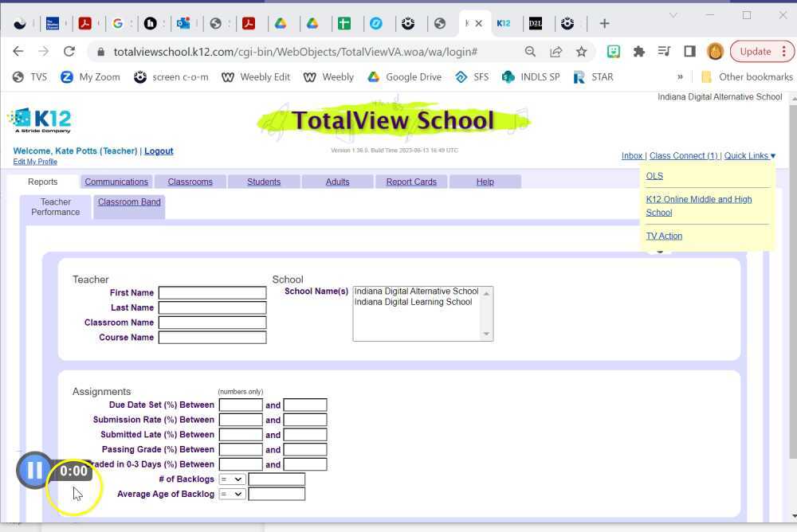This screenshot has width=797, height=532.
Task: Click the Logout link
Action: pos(159,151)
